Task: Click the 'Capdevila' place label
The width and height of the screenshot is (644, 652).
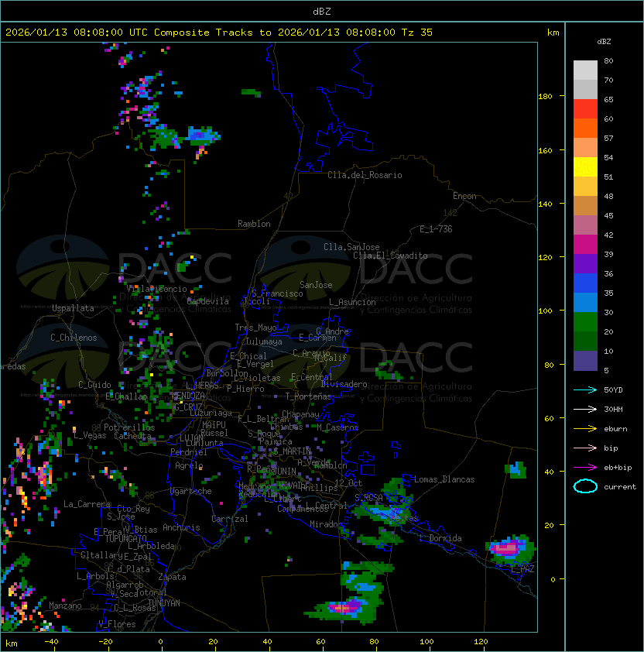Action: click(207, 301)
